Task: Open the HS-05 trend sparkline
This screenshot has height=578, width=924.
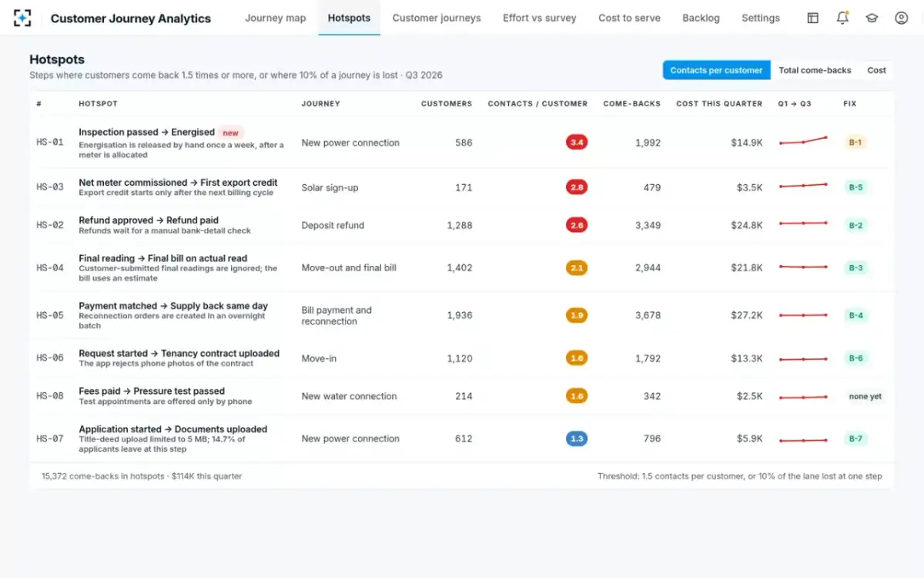Action: [803, 315]
